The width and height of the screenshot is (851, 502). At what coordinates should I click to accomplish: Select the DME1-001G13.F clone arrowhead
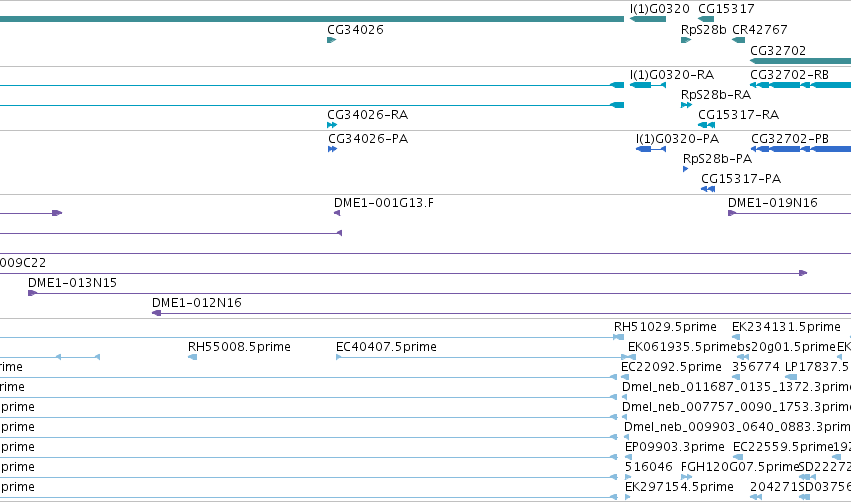tap(337, 213)
